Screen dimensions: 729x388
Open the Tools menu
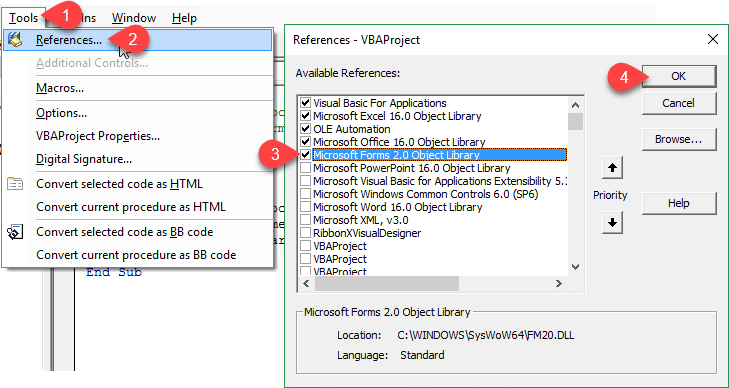coord(23,18)
